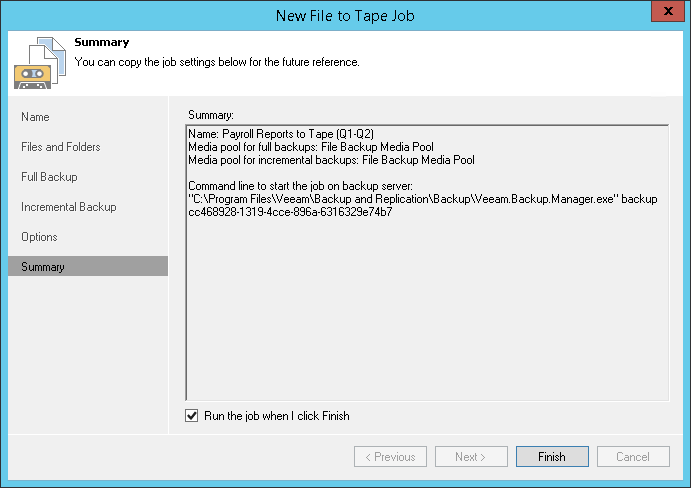Go to the Name step
Image resolution: width=691 pixels, height=488 pixels.
36,117
